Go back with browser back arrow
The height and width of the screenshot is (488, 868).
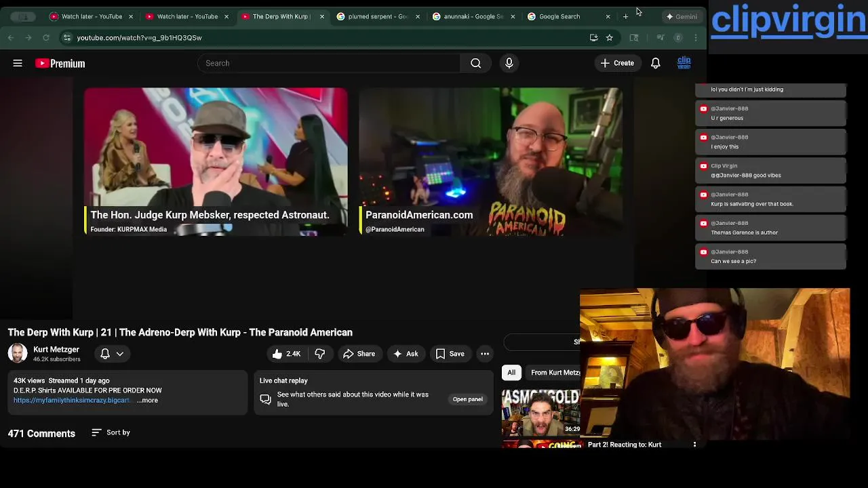coord(11,38)
